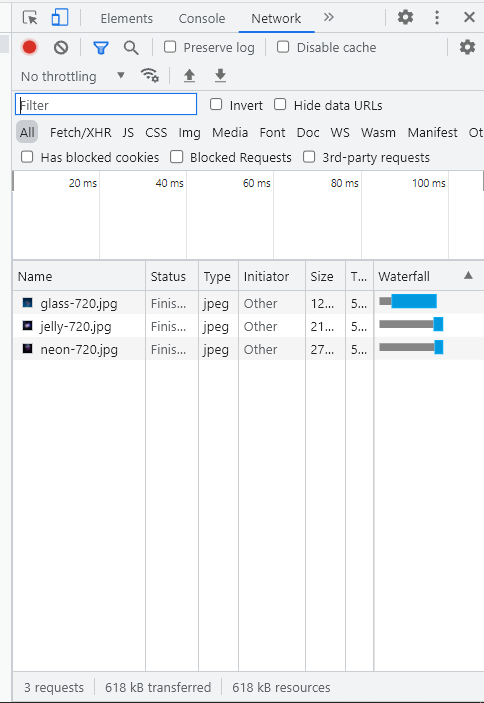Stop recording the network log
The width and height of the screenshot is (484, 703).
point(30,47)
